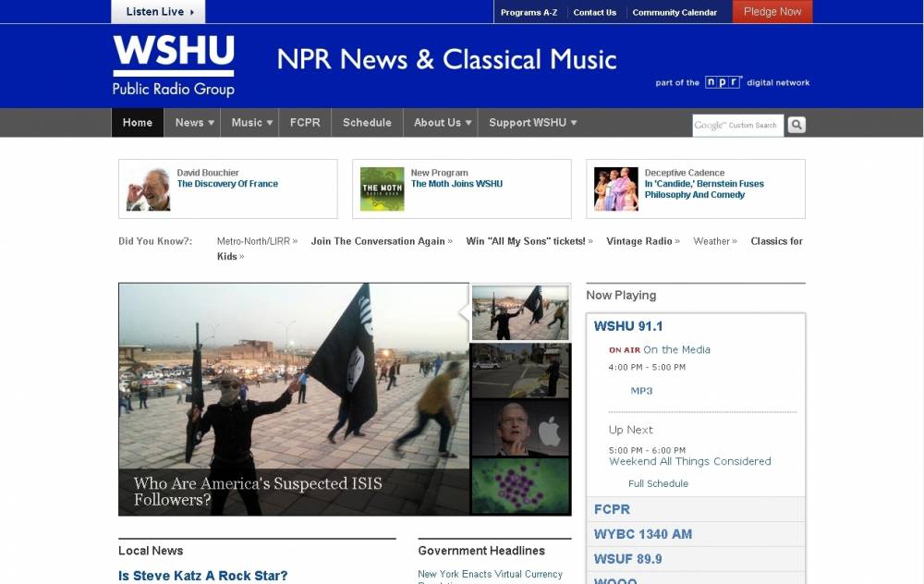The height and width of the screenshot is (584, 924).
Task: Expand the News dropdown menu
Action: coord(194,123)
